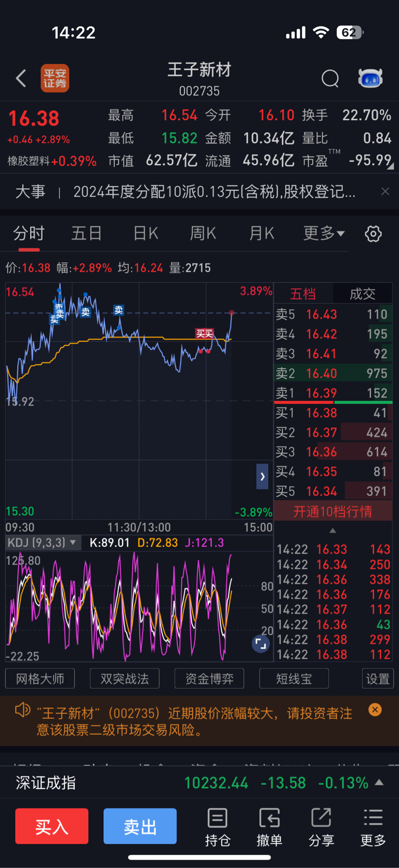Switch to 成交 trades tab
399x868 pixels.
point(363,294)
